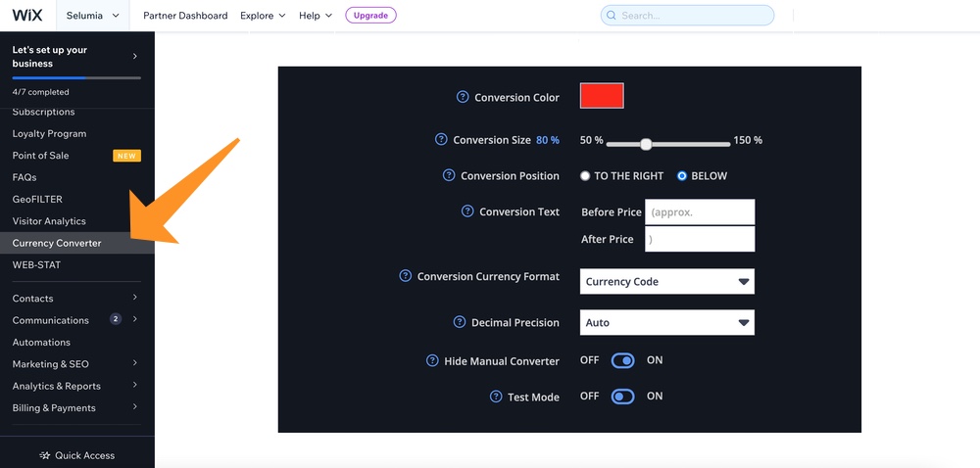
Task: Open the Decimal Precision dropdown
Action: pyautogui.click(x=666, y=323)
